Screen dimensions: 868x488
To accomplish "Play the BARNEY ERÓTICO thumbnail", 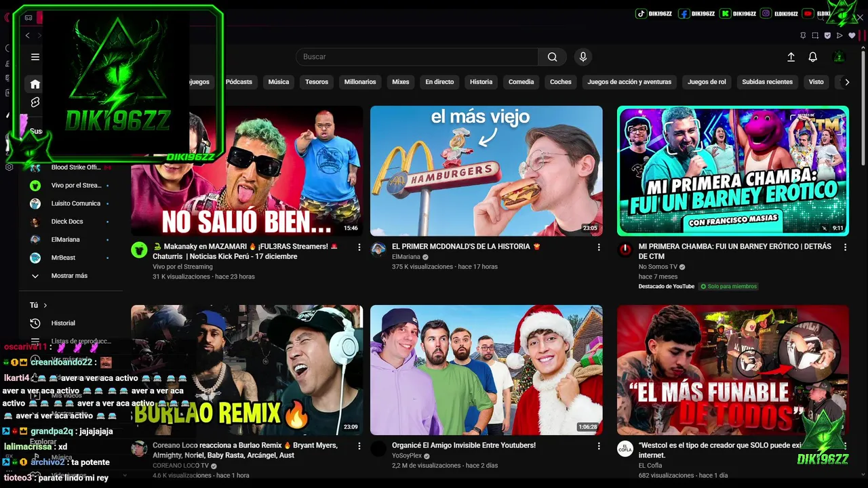I will coord(733,171).
